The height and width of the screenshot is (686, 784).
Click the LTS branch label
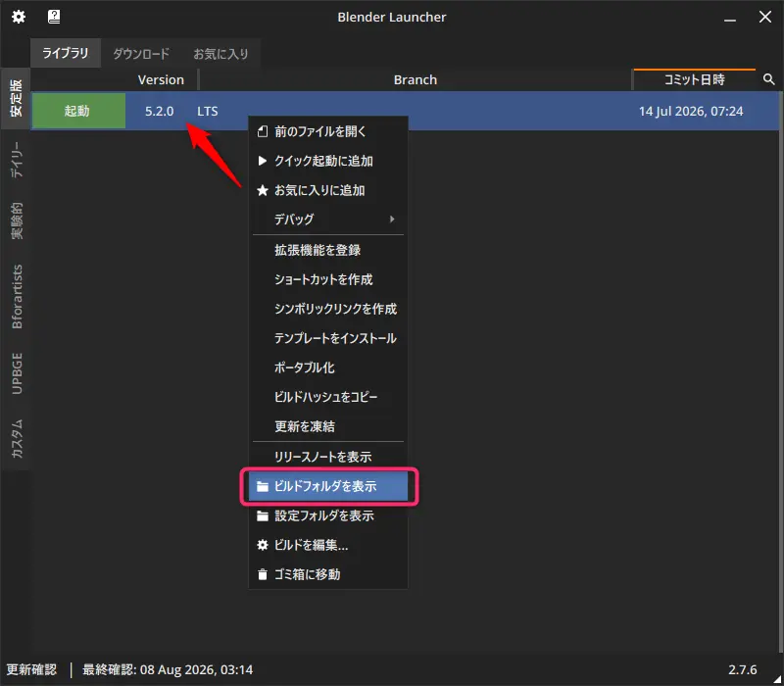pyautogui.click(x=207, y=111)
